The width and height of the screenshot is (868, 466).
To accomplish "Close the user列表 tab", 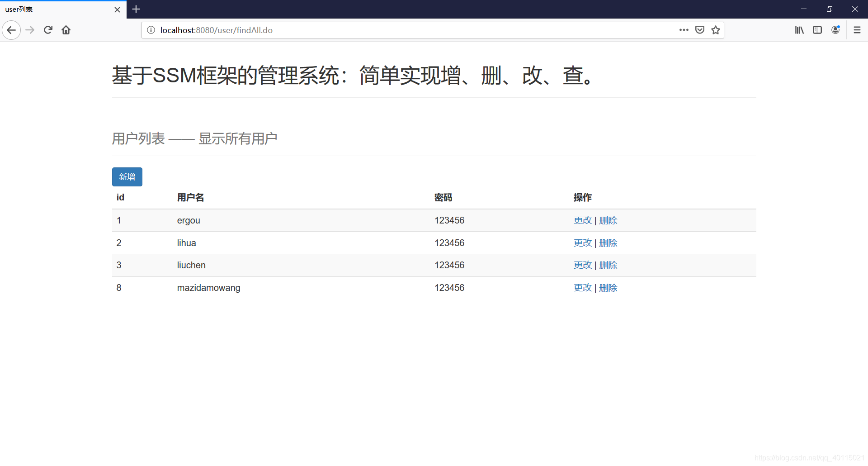I will click(117, 10).
